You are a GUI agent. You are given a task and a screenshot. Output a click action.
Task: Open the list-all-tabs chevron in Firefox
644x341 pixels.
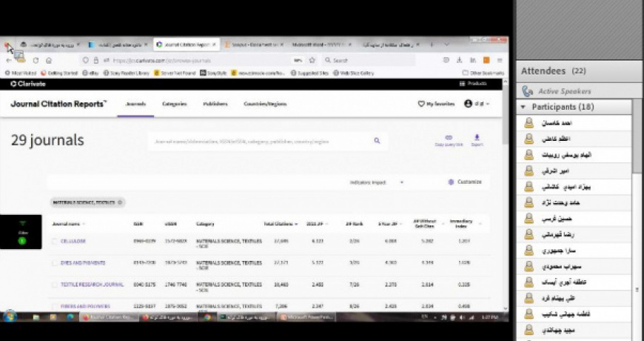coord(446,44)
